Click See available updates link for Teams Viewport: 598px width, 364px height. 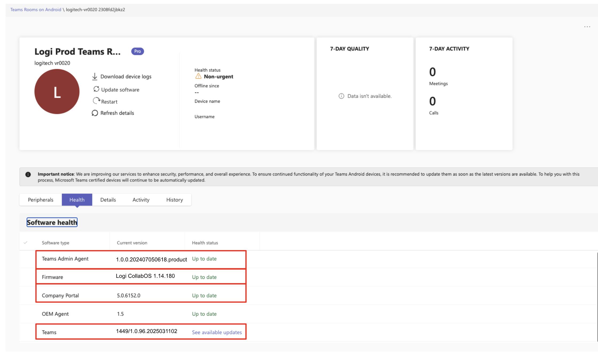coord(217,332)
